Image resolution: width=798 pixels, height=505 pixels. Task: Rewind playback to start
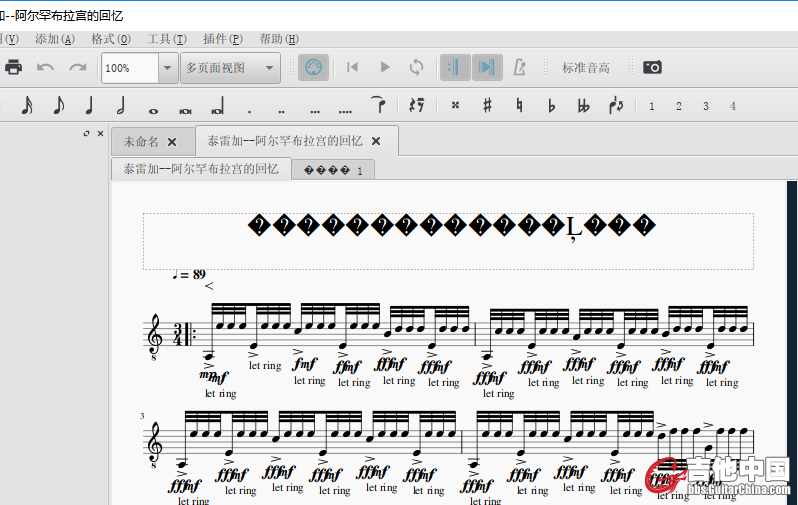352,67
